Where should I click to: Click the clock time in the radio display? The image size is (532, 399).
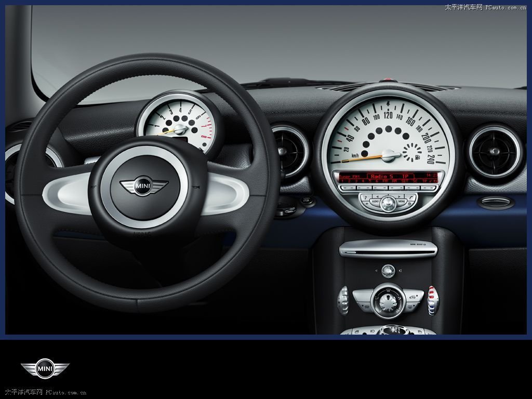(x=432, y=176)
